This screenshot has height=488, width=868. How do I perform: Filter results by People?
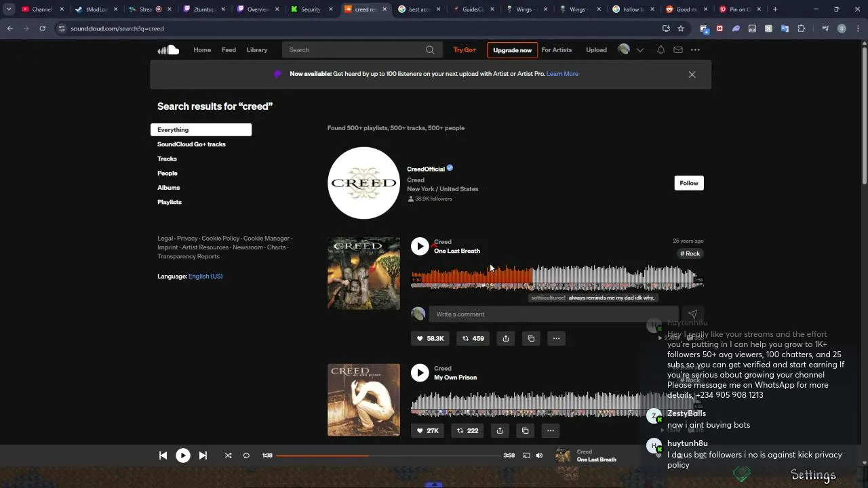tap(167, 173)
